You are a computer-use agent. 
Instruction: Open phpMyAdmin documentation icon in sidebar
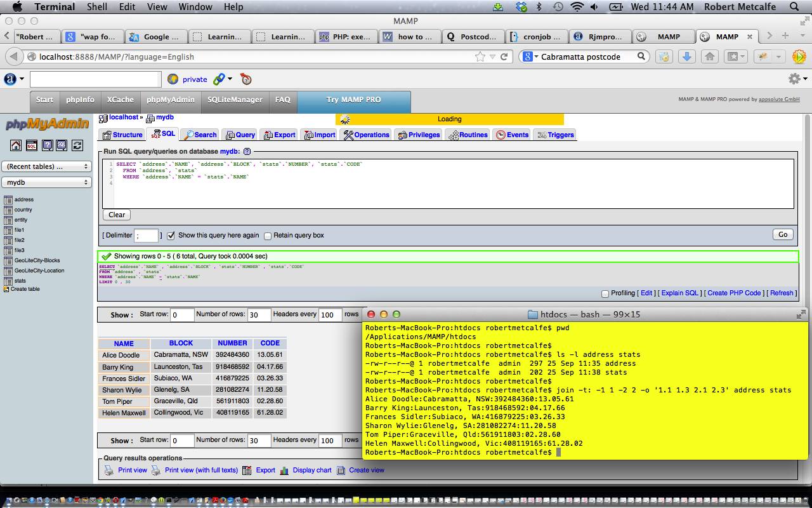[47, 145]
